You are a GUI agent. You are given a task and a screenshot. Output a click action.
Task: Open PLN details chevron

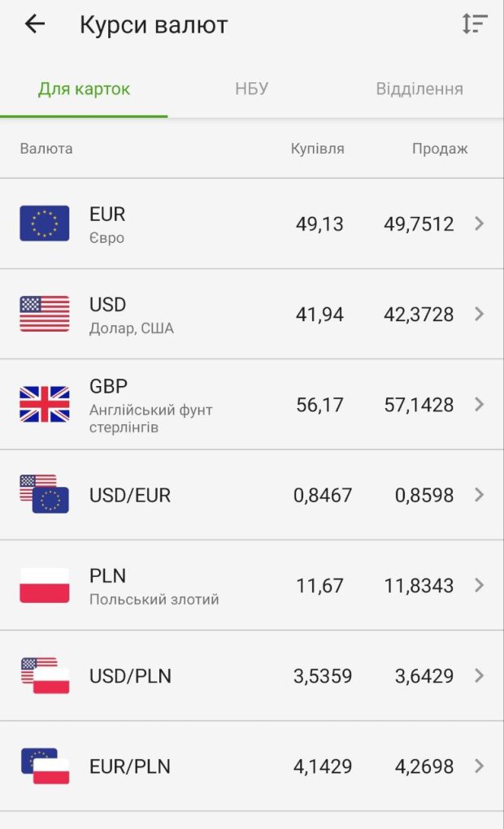pyautogui.click(x=479, y=585)
